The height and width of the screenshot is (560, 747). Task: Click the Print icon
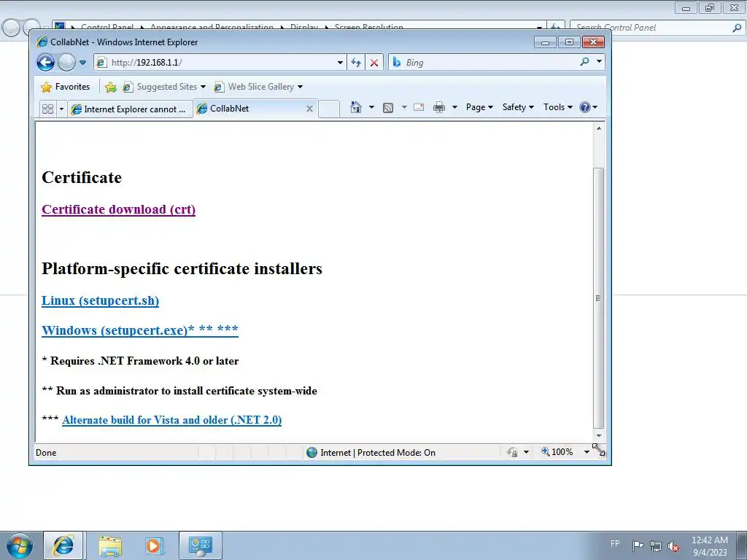pos(438,107)
